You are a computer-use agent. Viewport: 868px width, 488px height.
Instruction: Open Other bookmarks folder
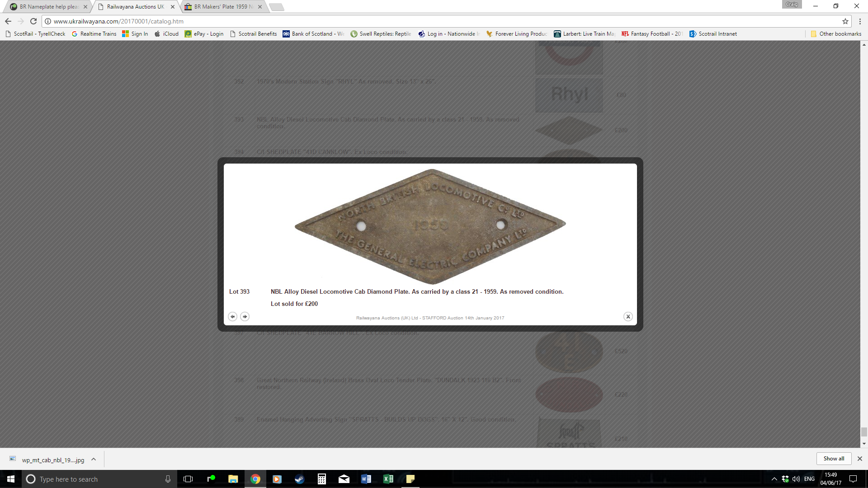pyautogui.click(x=836, y=34)
